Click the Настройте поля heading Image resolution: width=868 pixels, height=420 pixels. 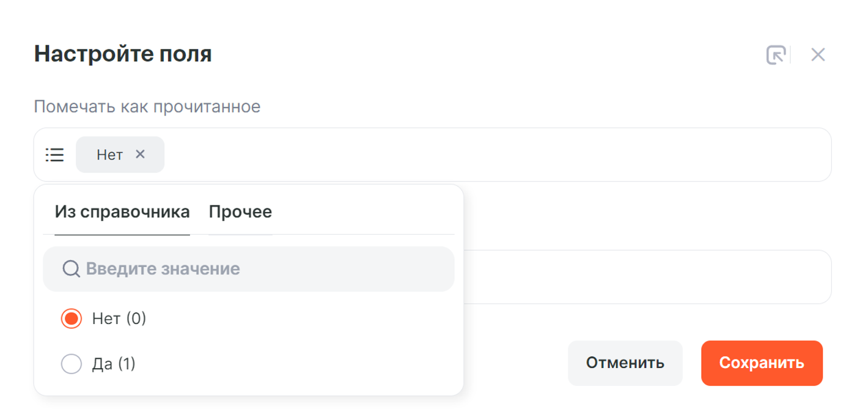(x=123, y=54)
